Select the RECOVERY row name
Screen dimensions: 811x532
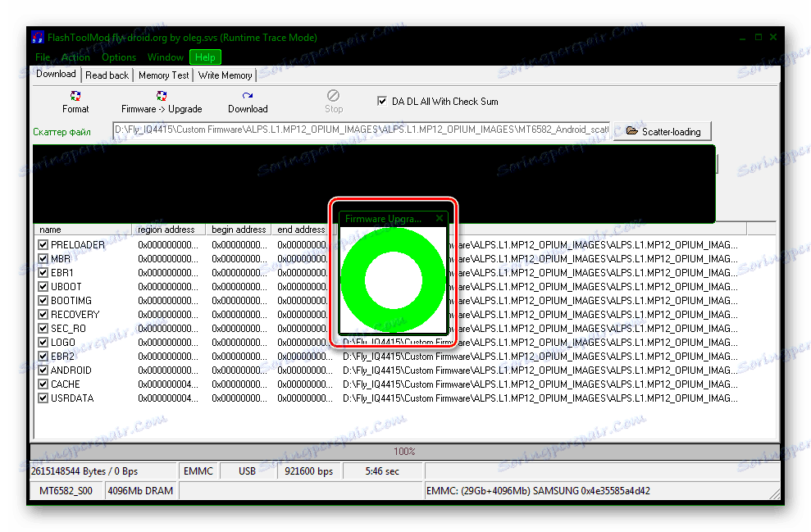[x=75, y=314]
